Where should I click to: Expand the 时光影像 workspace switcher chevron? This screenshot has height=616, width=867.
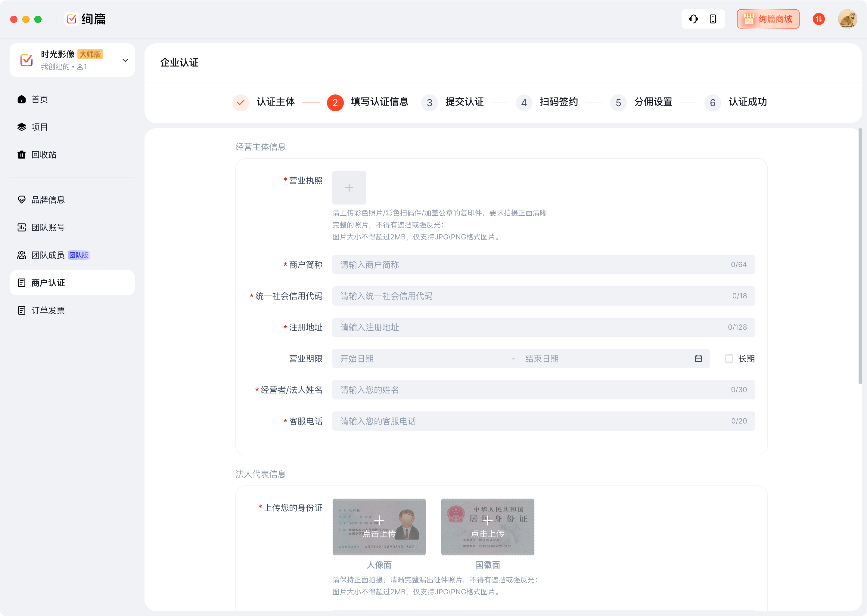tap(125, 60)
